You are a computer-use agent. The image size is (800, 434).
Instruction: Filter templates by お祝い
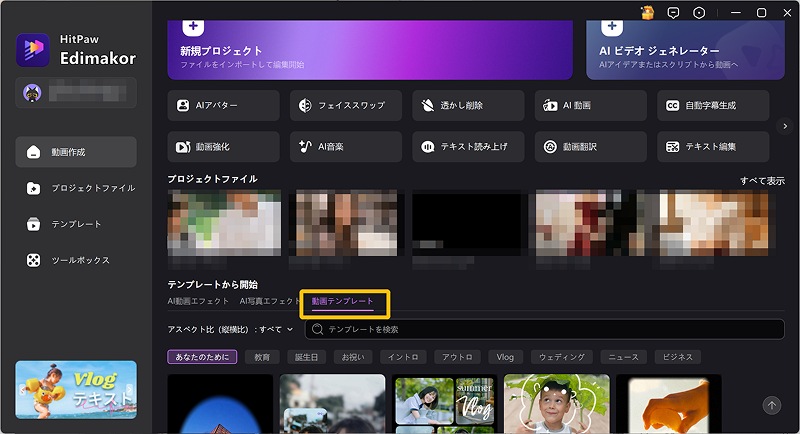pos(353,357)
